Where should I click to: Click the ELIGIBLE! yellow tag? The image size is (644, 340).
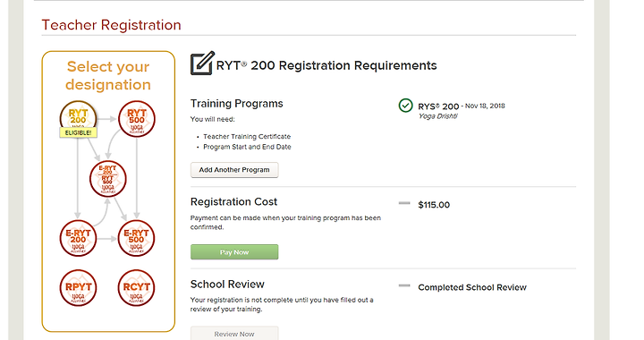pos(78,132)
